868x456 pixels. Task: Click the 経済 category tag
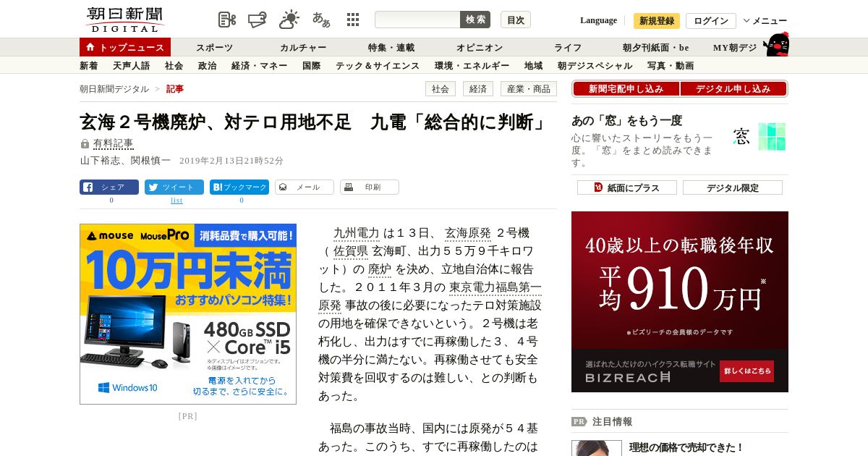[478, 89]
